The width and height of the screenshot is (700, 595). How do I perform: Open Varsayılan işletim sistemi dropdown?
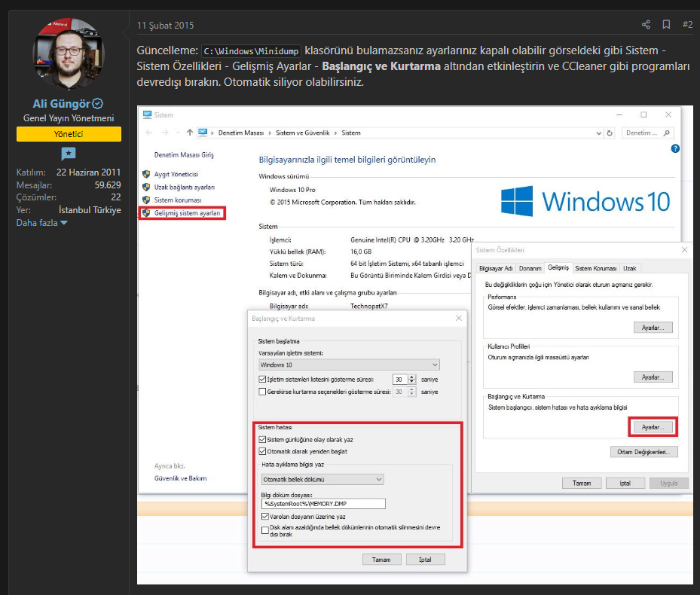349,365
